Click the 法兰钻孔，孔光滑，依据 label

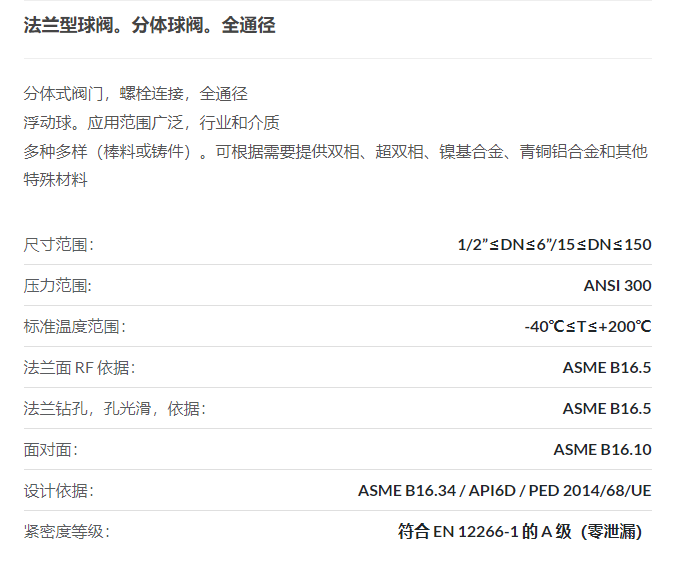click(115, 409)
